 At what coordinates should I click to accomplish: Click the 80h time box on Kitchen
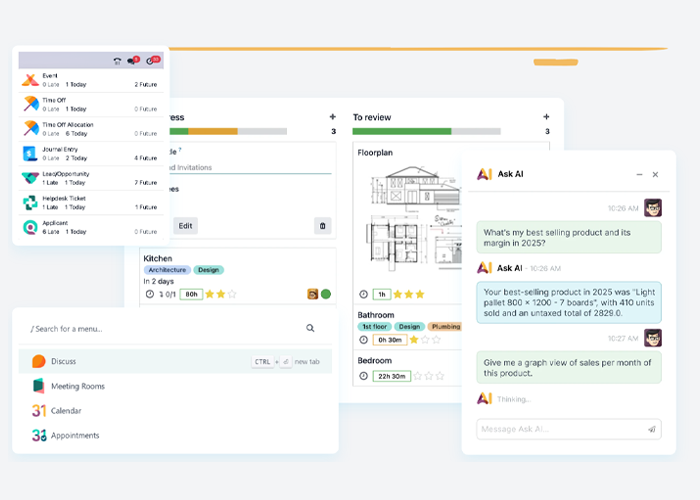[x=192, y=294]
